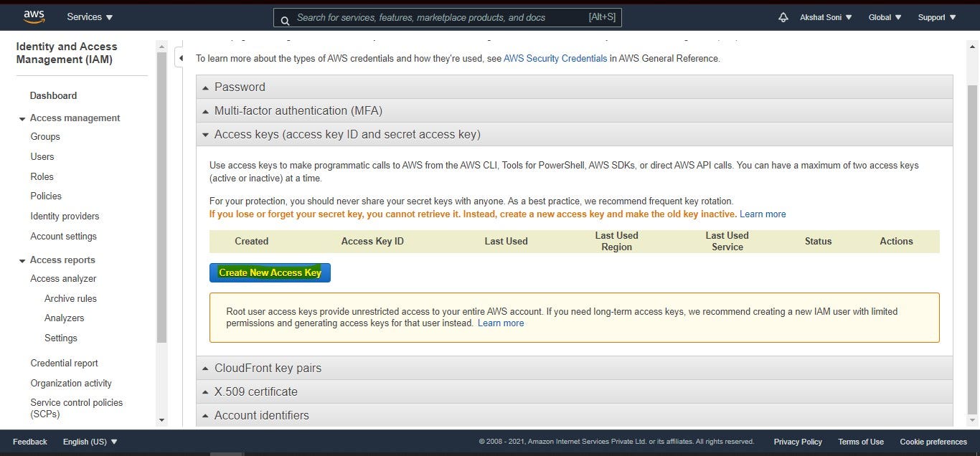The width and height of the screenshot is (980, 456).
Task: Open Cookie preferences in the footer
Action: point(933,442)
